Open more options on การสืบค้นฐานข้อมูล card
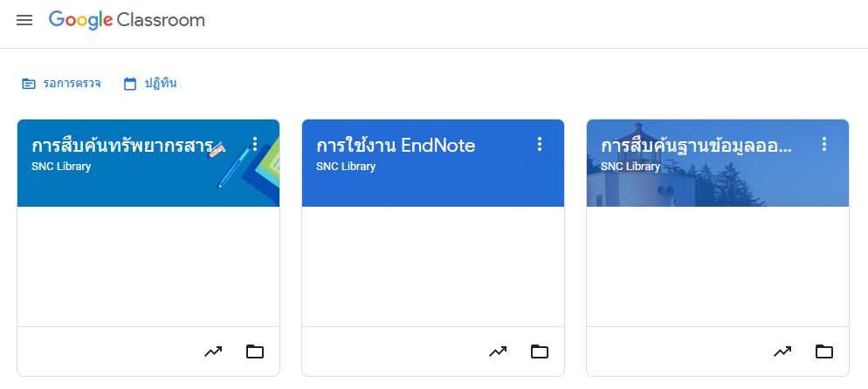 [x=824, y=144]
